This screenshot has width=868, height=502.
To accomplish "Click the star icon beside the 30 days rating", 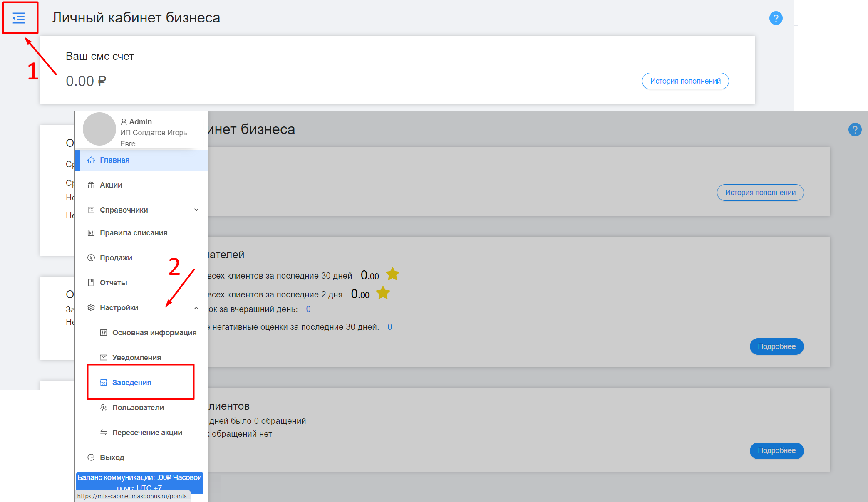I will (x=392, y=274).
